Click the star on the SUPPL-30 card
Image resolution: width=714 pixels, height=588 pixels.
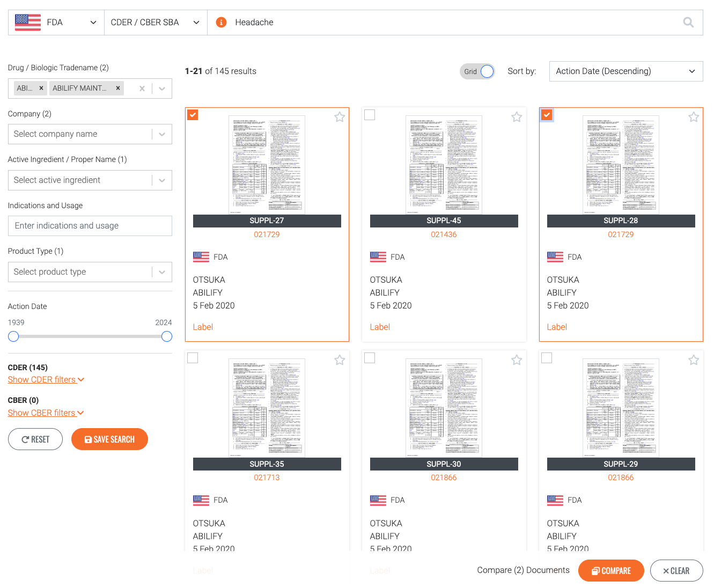517,360
